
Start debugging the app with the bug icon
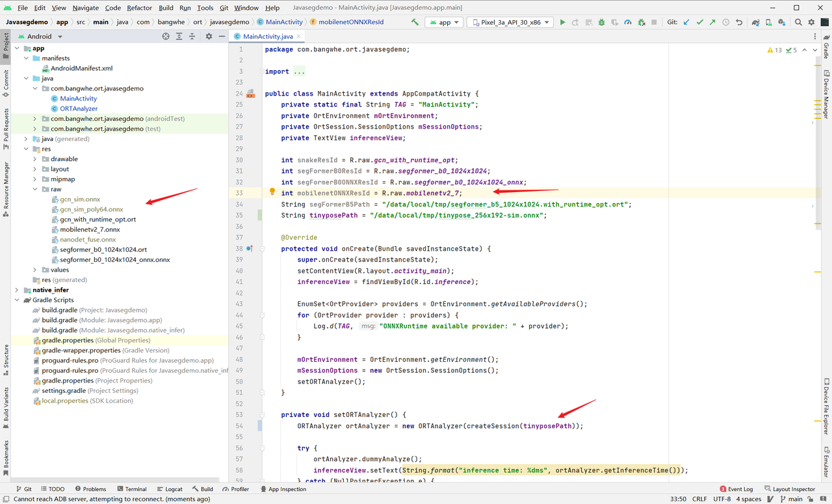[601, 22]
